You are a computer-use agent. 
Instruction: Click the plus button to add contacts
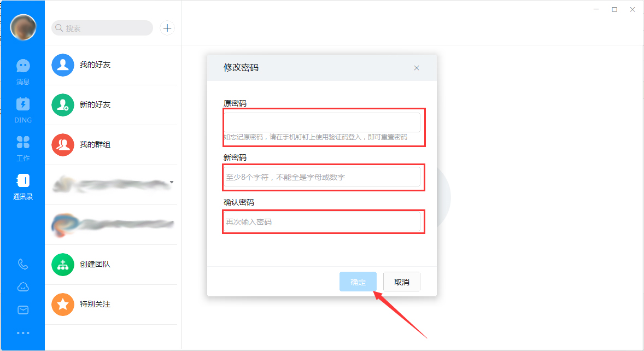click(167, 28)
